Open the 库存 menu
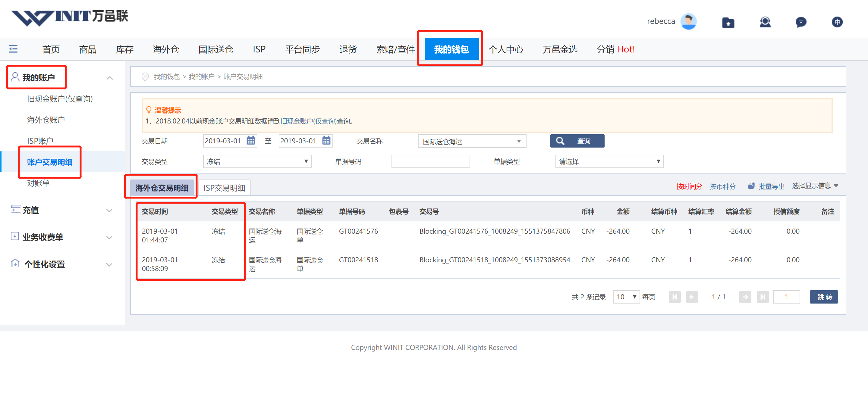This screenshot has height=399, width=868. pos(125,49)
